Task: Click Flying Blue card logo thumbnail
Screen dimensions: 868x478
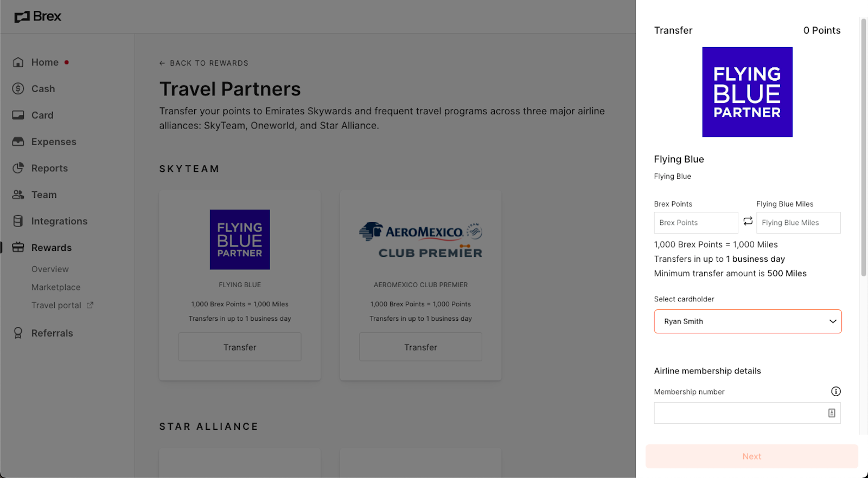Action: pos(240,240)
